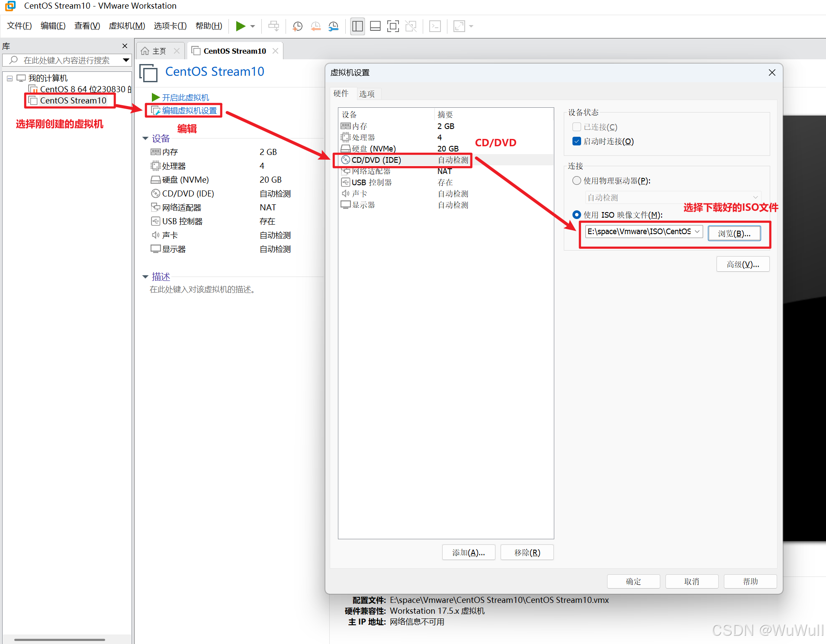
Task: Open the 选项卡(T) menu
Action: click(x=170, y=26)
